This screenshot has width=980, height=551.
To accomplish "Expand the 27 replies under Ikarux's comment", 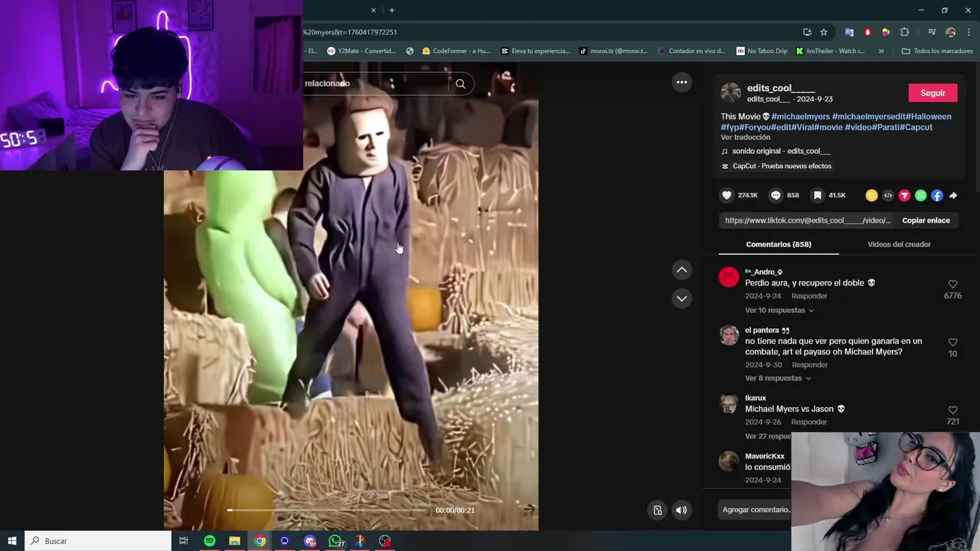I will pyautogui.click(x=768, y=436).
